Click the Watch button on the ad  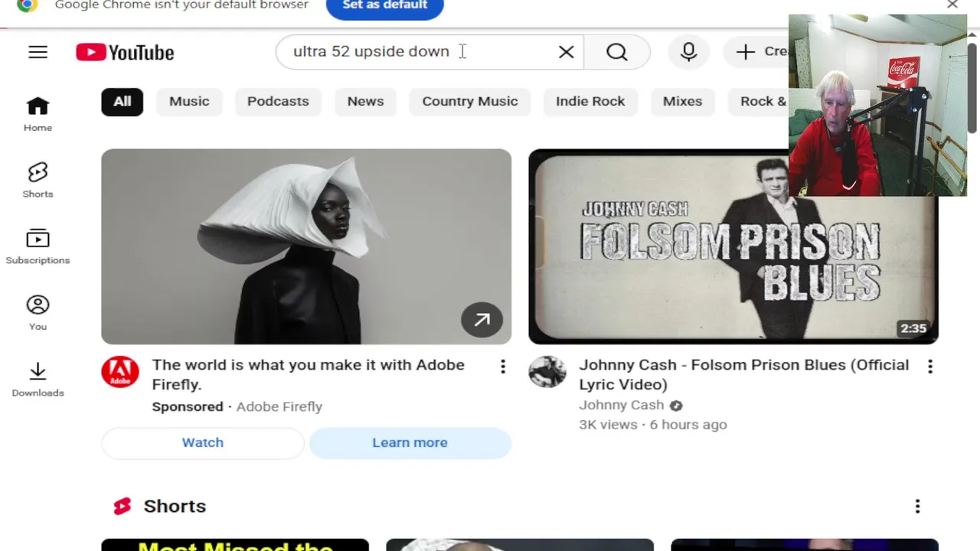(x=203, y=442)
